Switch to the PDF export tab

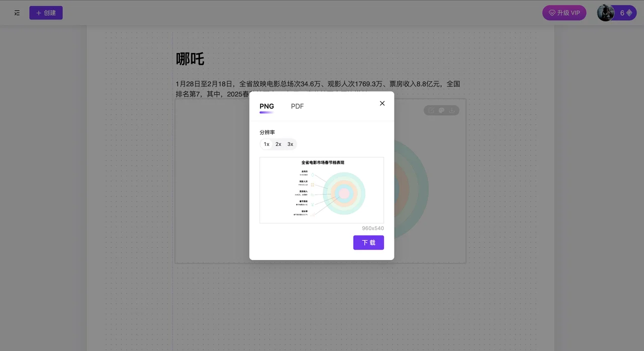[297, 106]
